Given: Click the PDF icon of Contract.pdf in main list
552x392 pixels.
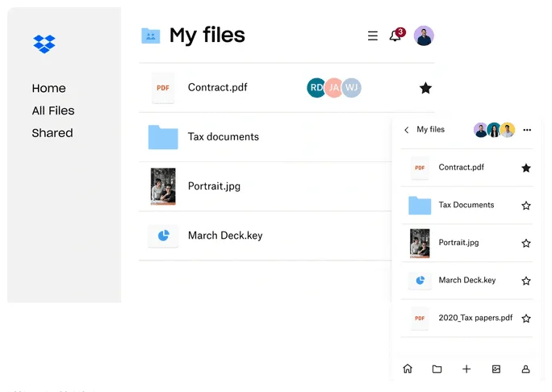Looking at the screenshot, I should [163, 88].
